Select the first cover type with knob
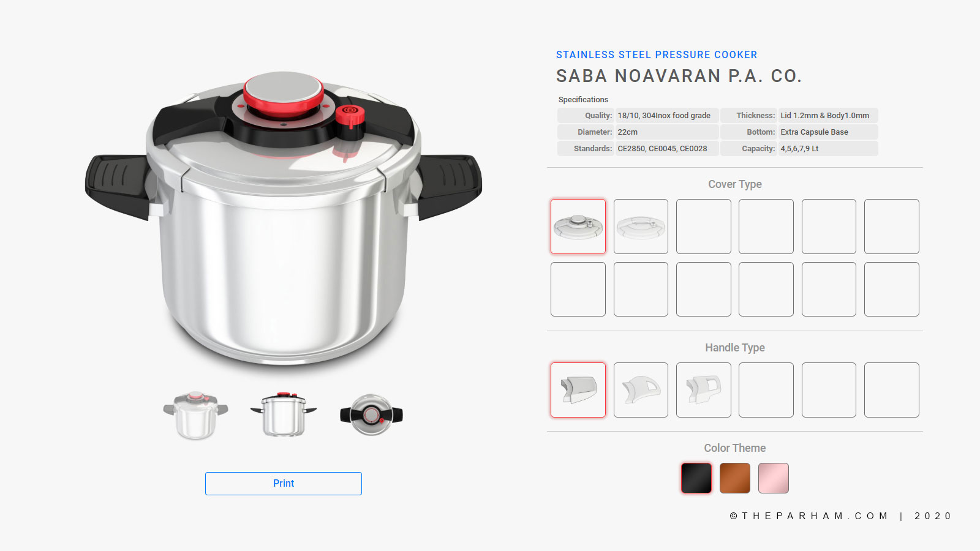Viewport: 980px width, 551px height. [x=578, y=227]
